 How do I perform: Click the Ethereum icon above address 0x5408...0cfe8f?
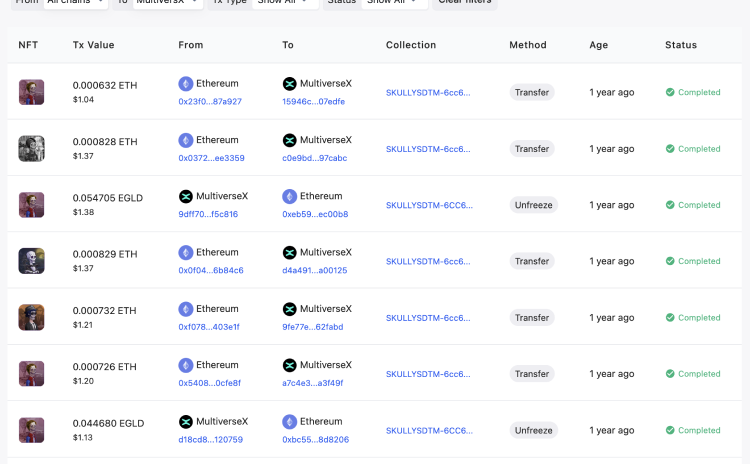(186, 365)
